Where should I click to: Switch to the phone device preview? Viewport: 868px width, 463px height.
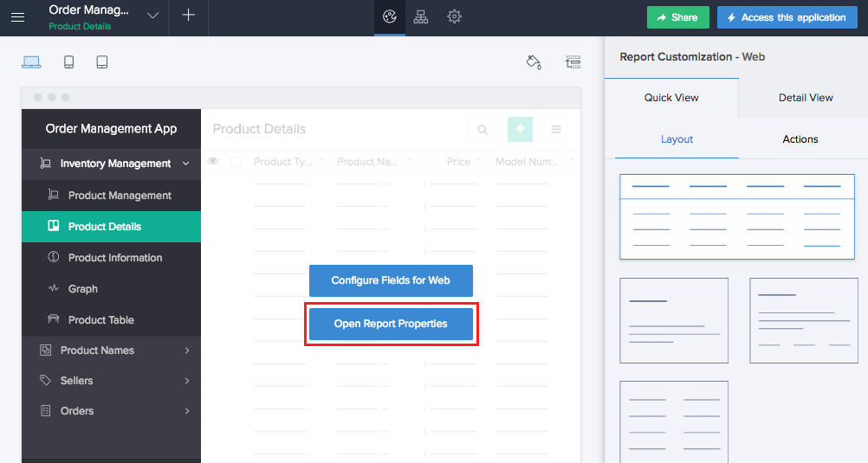(x=69, y=62)
